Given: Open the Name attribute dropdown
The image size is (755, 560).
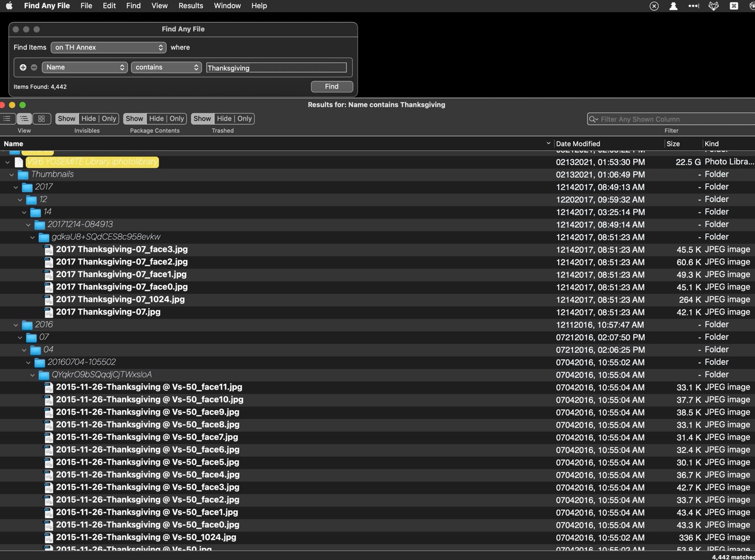Looking at the screenshot, I should (x=84, y=67).
